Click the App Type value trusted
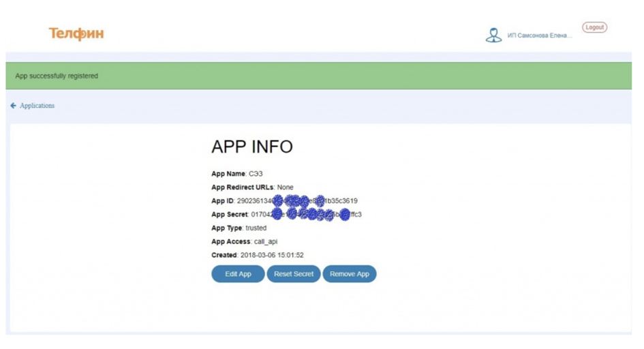Viewport: 644px width, 349px height. (x=256, y=228)
